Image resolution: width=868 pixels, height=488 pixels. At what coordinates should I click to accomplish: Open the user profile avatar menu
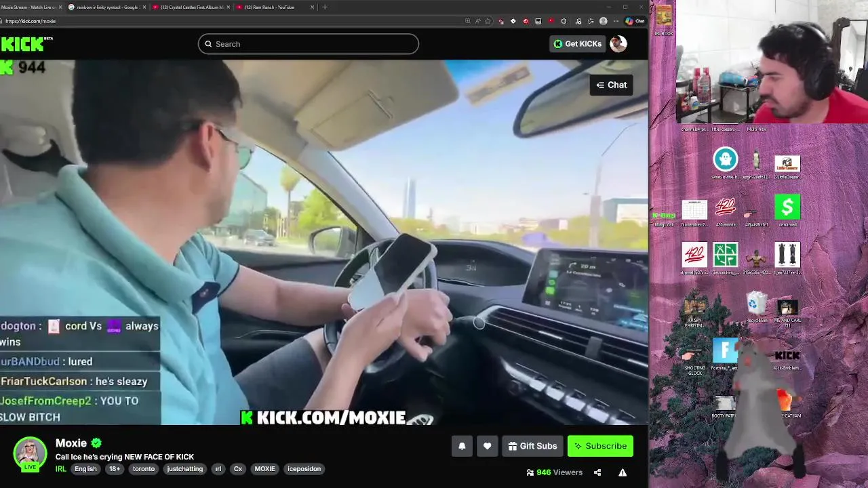click(618, 44)
